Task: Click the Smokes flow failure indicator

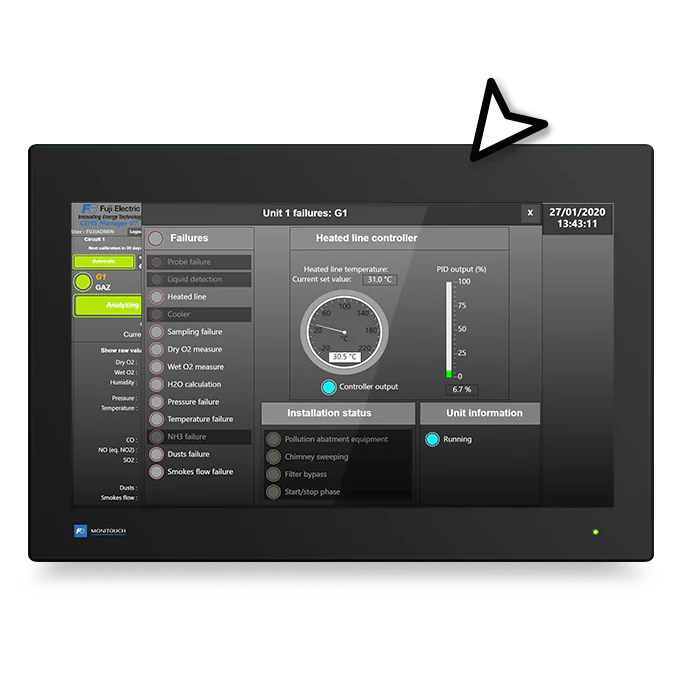Action: tap(157, 472)
